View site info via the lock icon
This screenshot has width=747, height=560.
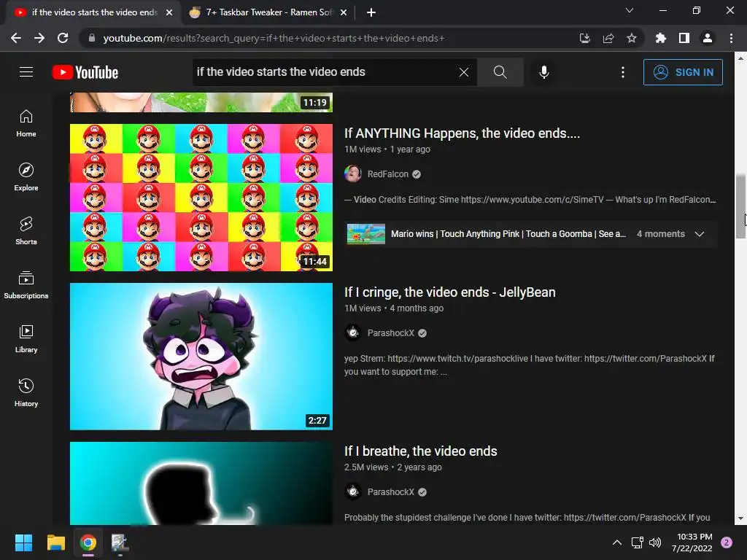[x=92, y=38]
